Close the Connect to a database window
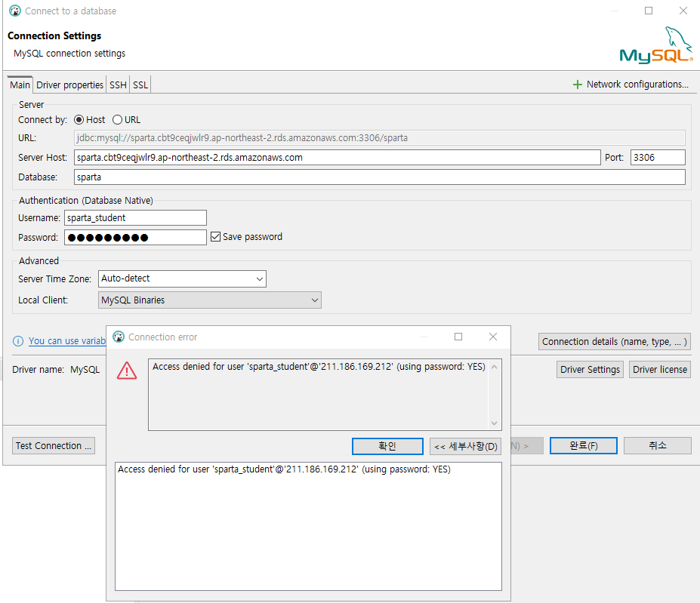The height and width of the screenshot is (603, 700). [x=683, y=11]
